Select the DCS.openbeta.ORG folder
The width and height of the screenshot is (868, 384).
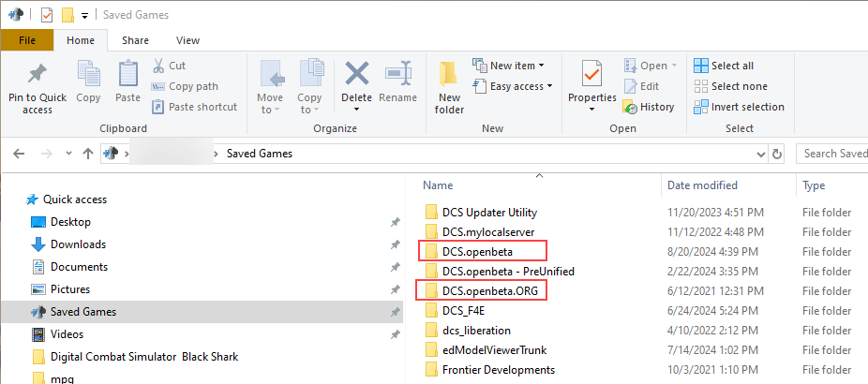click(x=482, y=290)
